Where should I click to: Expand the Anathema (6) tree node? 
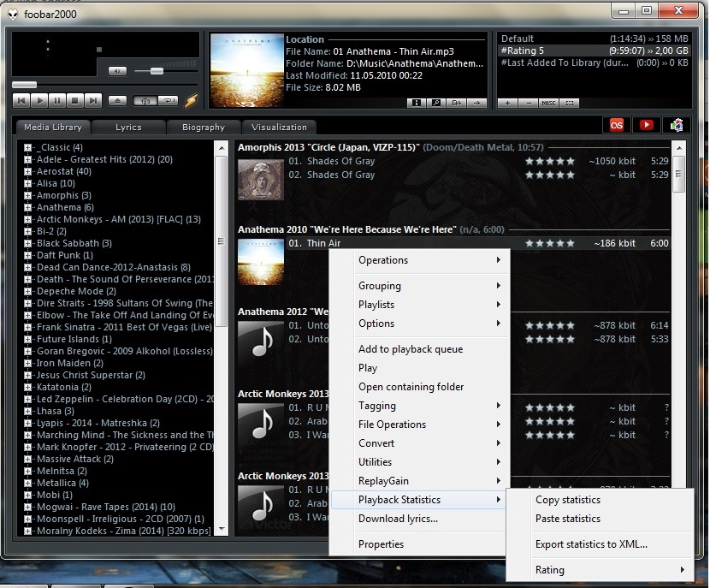click(28, 207)
